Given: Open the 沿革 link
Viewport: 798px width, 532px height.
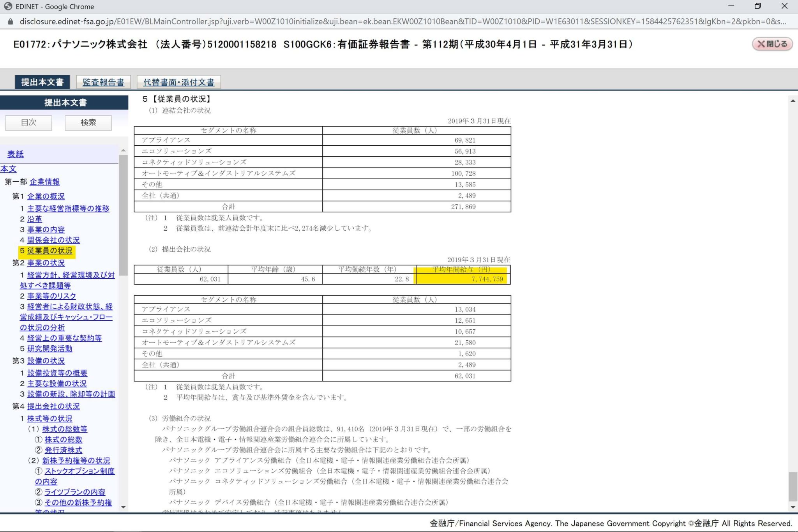Looking at the screenshot, I should tap(35, 219).
